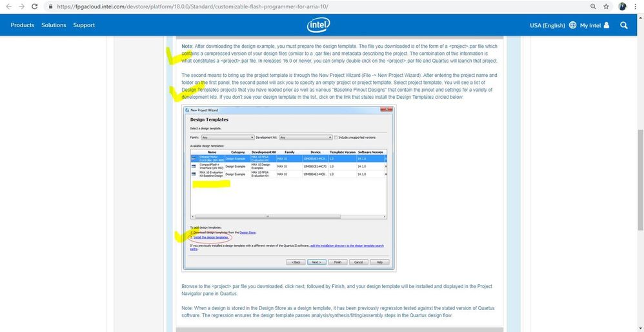Reload the current page
This screenshot has width=644, height=332.
click(x=34, y=6)
